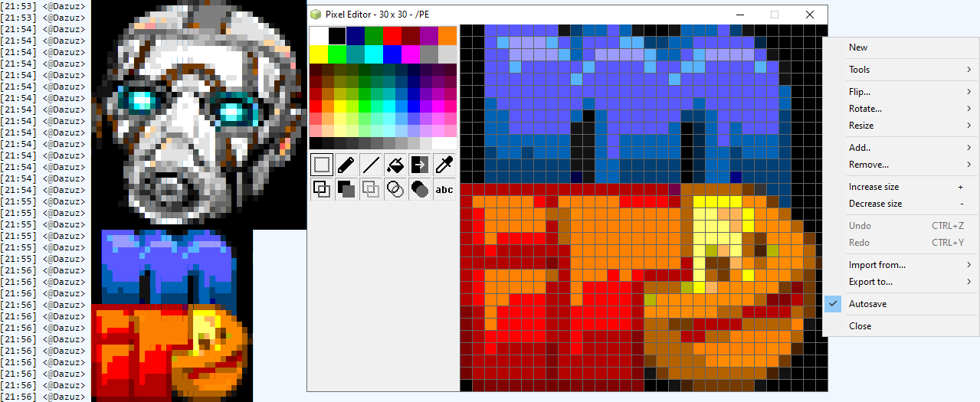
Task: Select the eyedropper color picker tool
Action: (444, 165)
